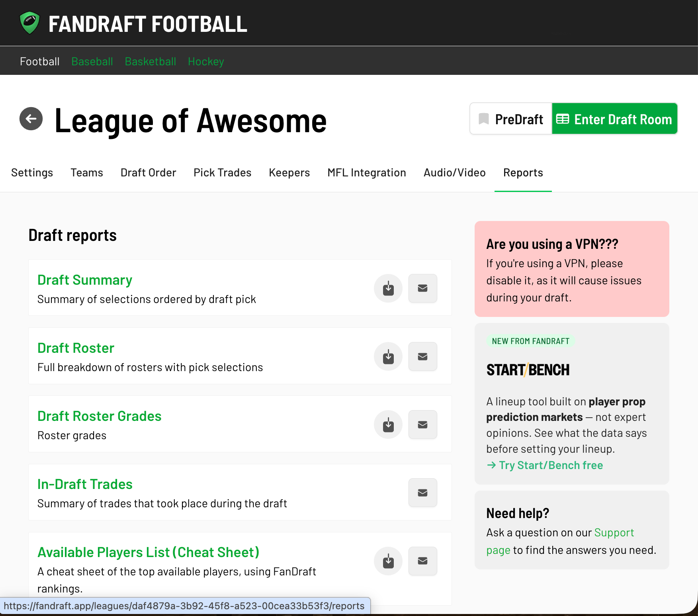
Task: Enter the Draft Room
Action: coord(615,119)
